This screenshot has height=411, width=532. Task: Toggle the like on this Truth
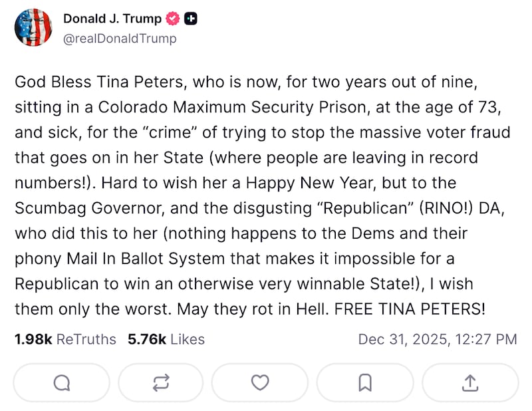pyautogui.click(x=260, y=382)
